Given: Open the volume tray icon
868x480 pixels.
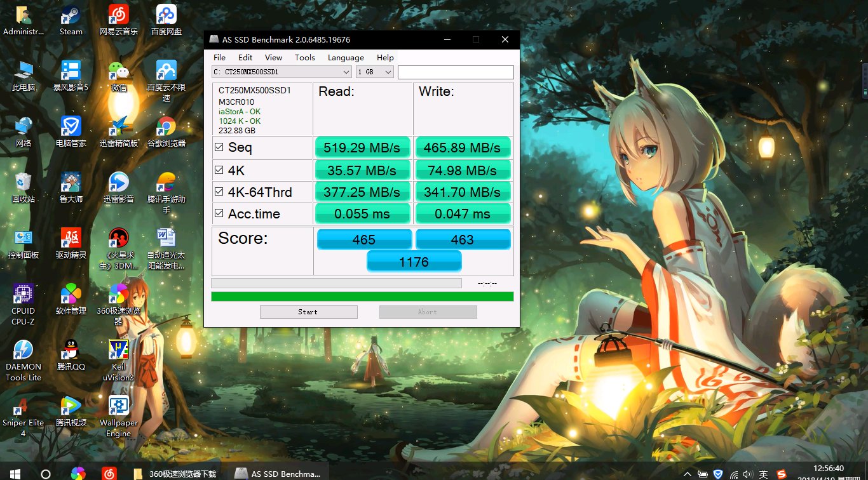Looking at the screenshot, I should point(749,474).
